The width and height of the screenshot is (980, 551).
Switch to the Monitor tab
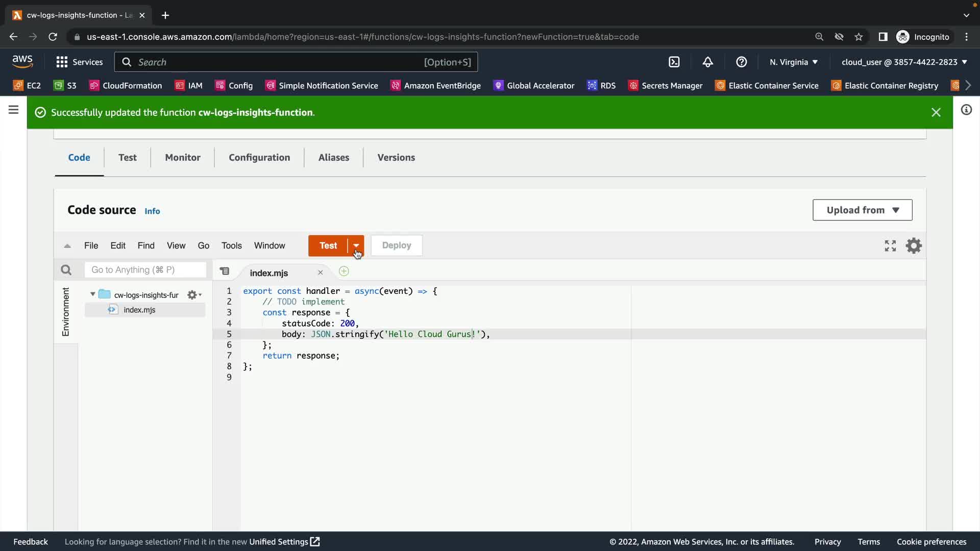tap(182, 158)
